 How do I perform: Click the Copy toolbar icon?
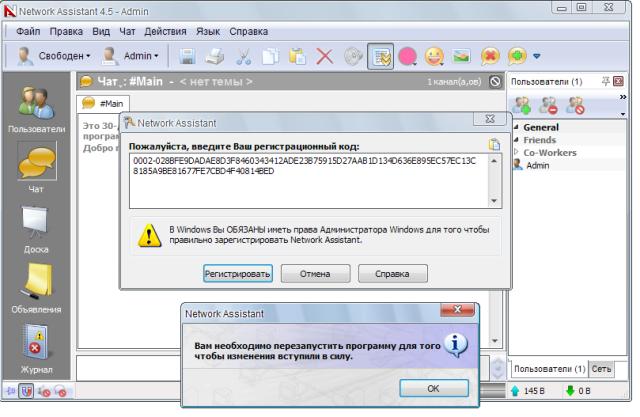pyautogui.click(x=270, y=56)
